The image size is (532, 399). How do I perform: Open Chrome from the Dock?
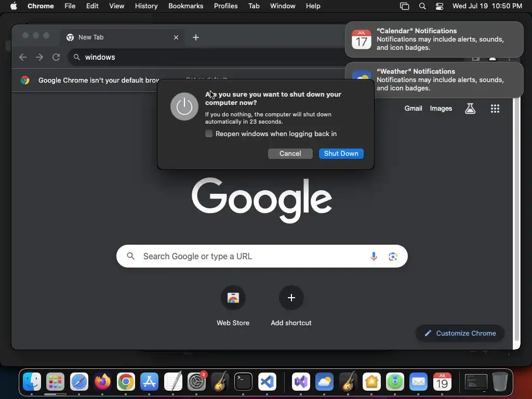tap(126, 382)
